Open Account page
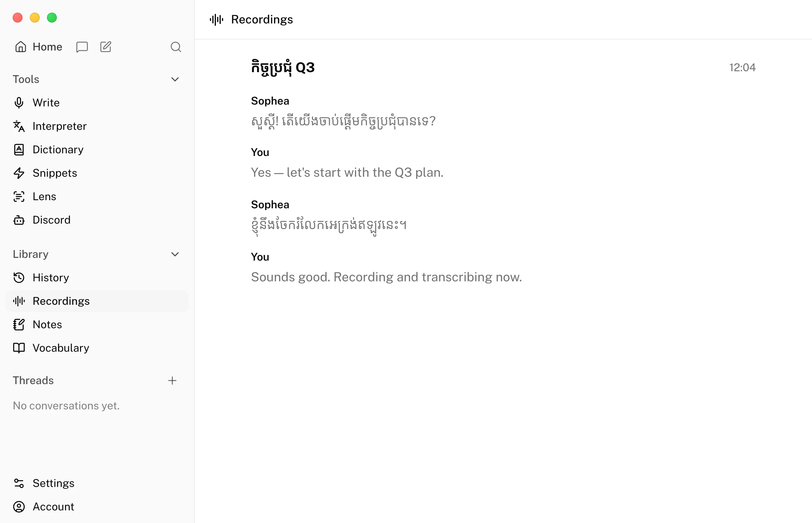This screenshot has height=523, width=812. 97,506
